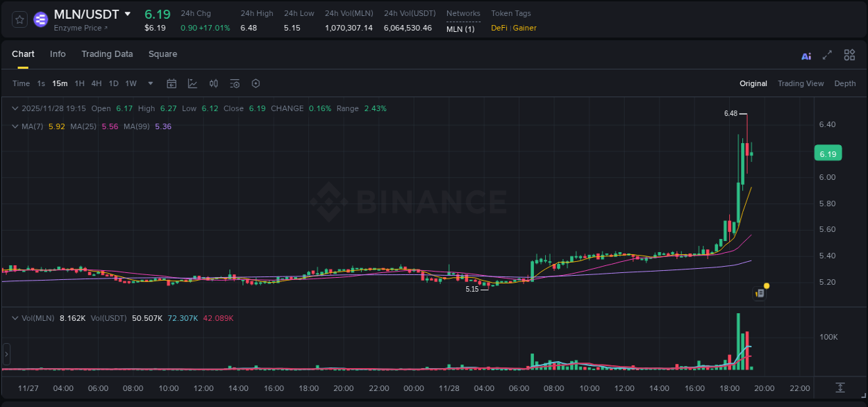Hide the MA indicator row

[15, 126]
